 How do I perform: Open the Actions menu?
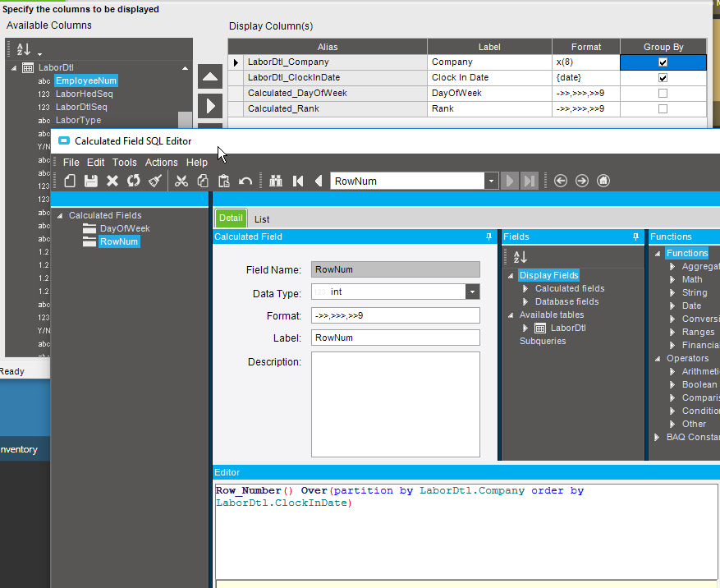[x=161, y=163]
